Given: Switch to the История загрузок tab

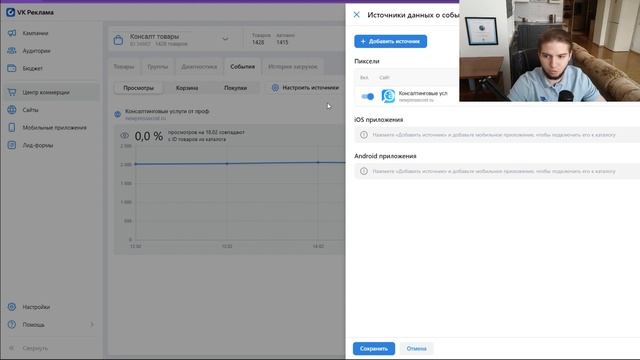Looking at the screenshot, I should pyautogui.click(x=293, y=67).
